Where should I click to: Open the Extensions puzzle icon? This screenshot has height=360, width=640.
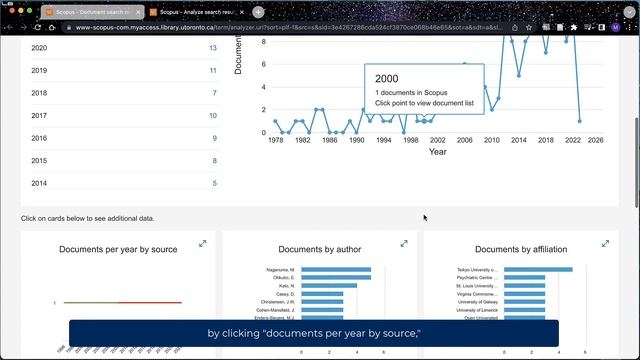pyautogui.click(x=574, y=27)
